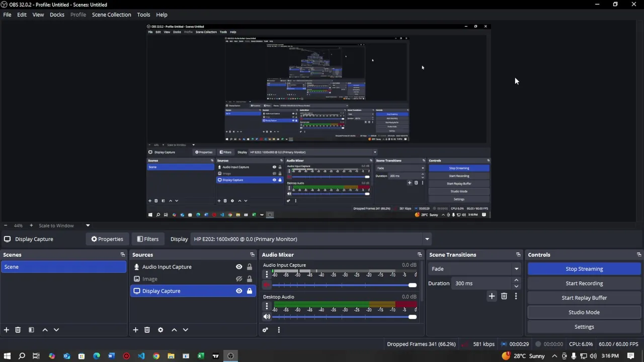
Task: Open Visual Studio Code from taskbar
Action: click(x=141, y=356)
